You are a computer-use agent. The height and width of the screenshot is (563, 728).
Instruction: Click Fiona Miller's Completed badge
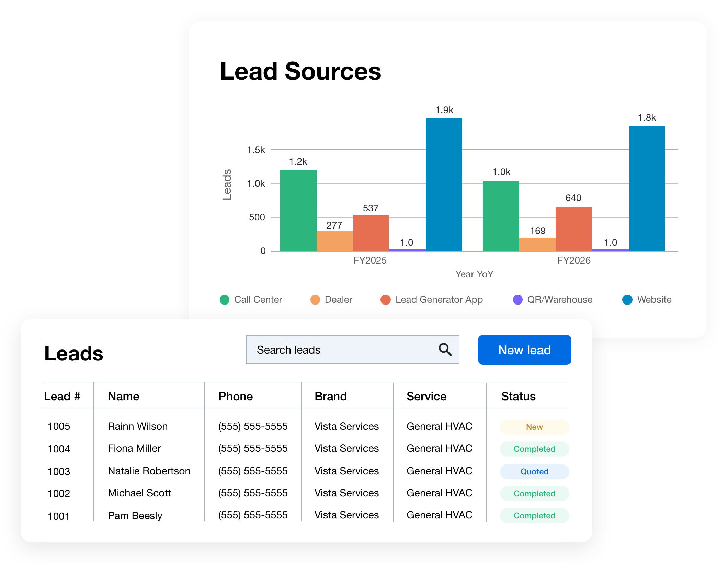(x=534, y=449)
